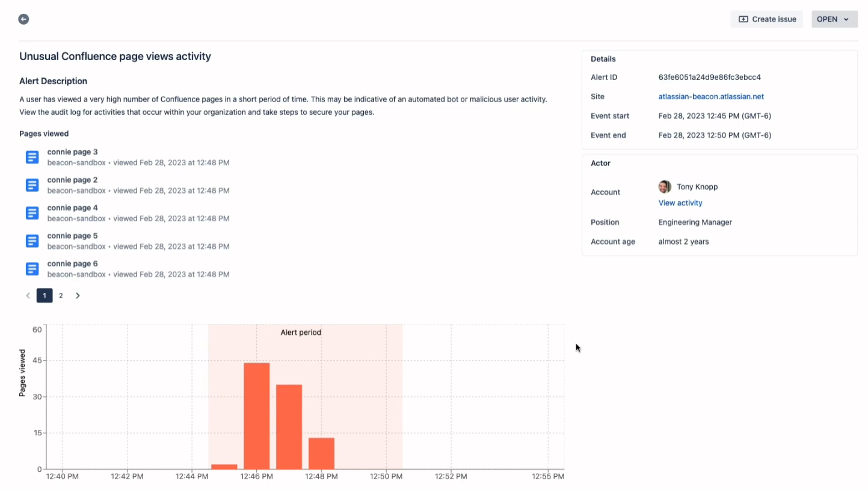The width and height of the screenshot is (868, 490).
Task: Open connie page 3 title
Action: [72, 152]
